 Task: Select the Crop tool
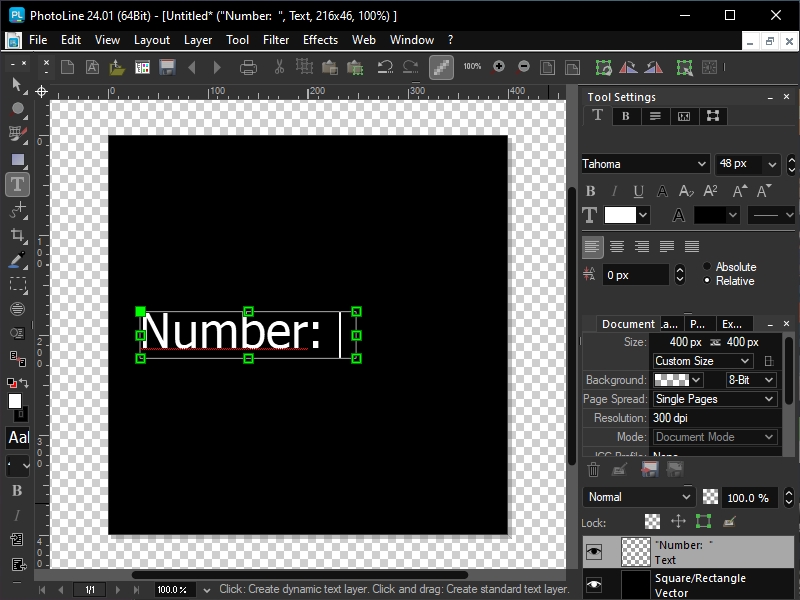coord(17,234)
